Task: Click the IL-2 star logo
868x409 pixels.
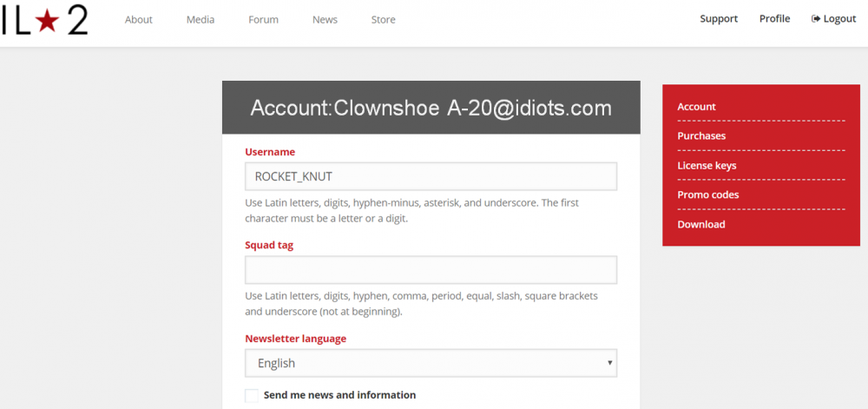Action: tap(44, 21)
